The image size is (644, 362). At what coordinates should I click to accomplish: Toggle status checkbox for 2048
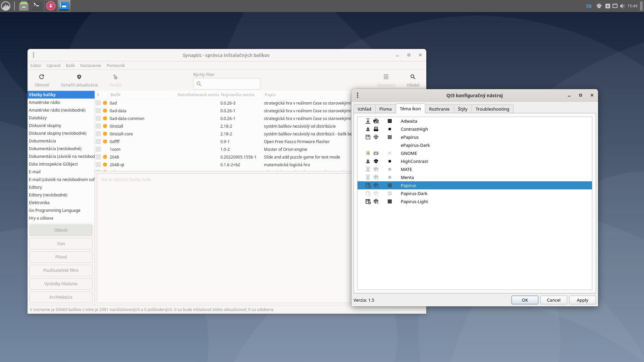[98, 157]
